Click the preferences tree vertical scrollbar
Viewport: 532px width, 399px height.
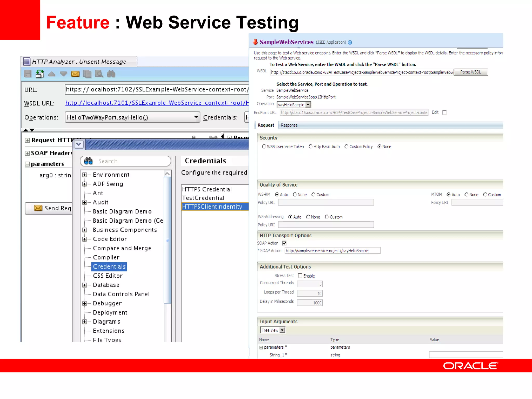168,240
